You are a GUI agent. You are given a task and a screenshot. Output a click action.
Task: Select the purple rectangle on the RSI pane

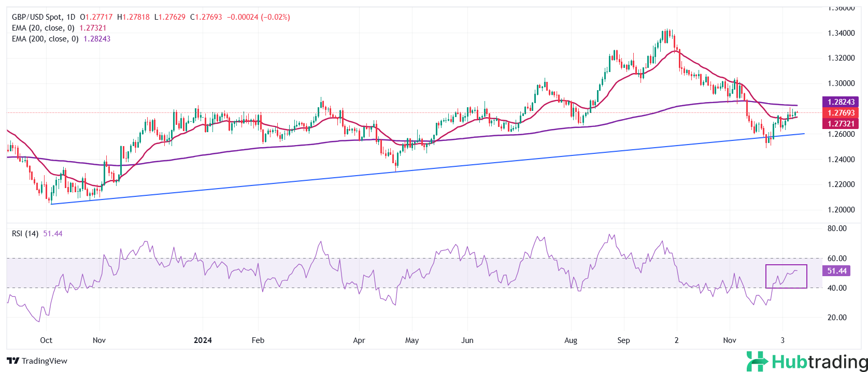786,276
